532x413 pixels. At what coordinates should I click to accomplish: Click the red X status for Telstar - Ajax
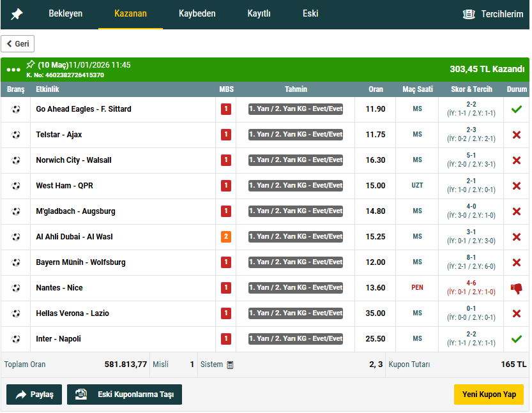(517, 135)
